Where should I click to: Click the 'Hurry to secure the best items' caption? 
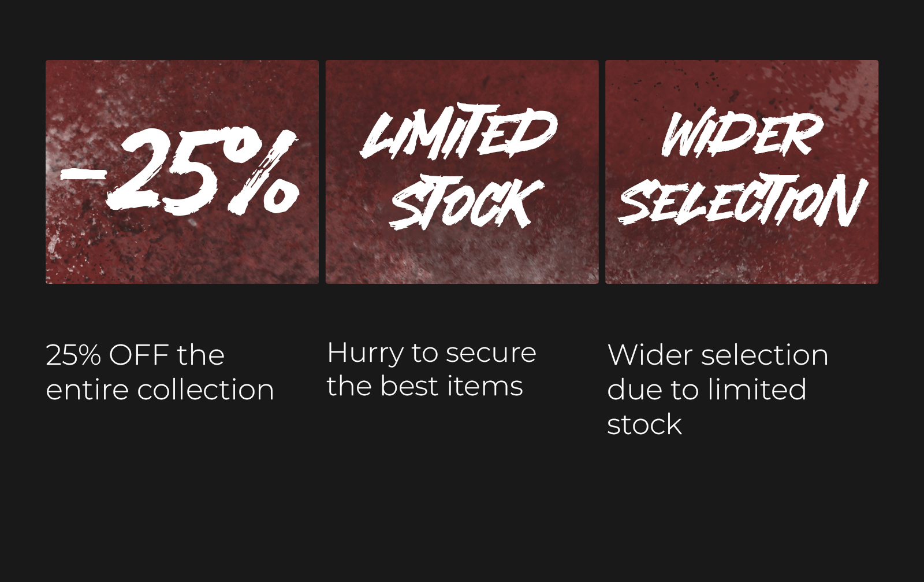431,369
